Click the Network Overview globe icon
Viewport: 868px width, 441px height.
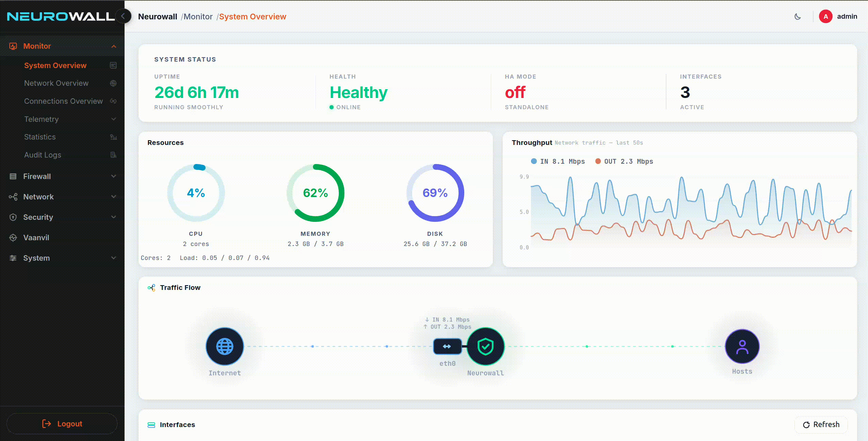(113, 83)
